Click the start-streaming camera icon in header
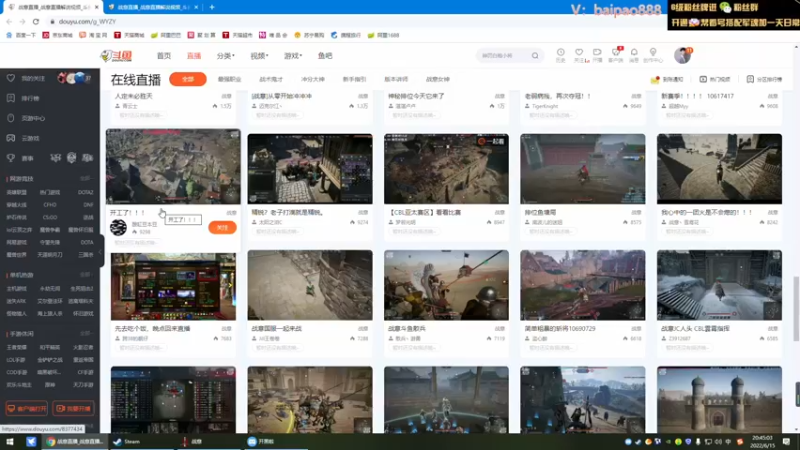The width and height of the screenshot is (800, 450). tap(597, 55)
